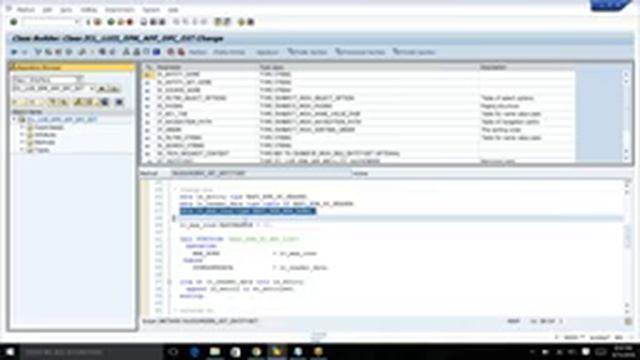Click the 'The sorting order' description cell
640x360 pixels.
point(527,130)
